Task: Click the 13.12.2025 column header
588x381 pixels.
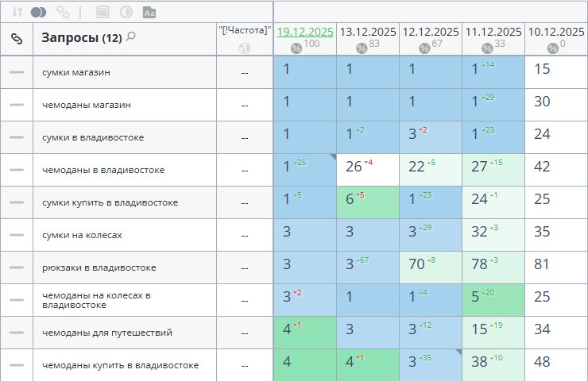Action: pos(368,32)
